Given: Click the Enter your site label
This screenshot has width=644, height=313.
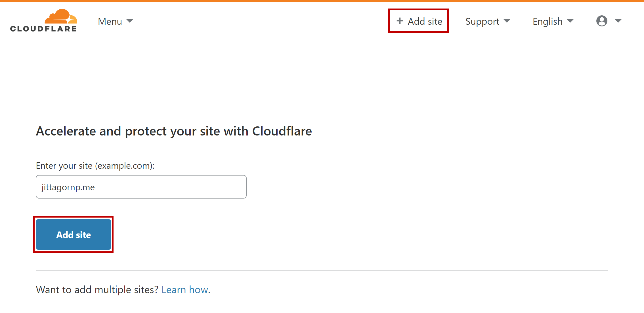Looking at the screenshot, I should tap(95, 166).
